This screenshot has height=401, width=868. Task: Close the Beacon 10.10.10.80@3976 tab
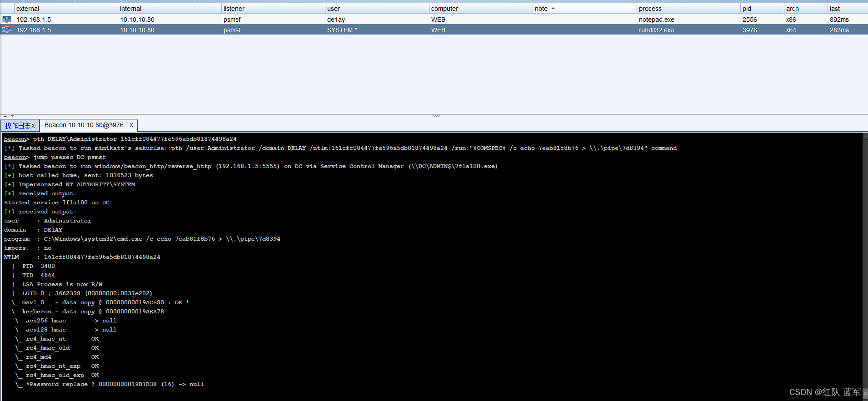point(131,125)
